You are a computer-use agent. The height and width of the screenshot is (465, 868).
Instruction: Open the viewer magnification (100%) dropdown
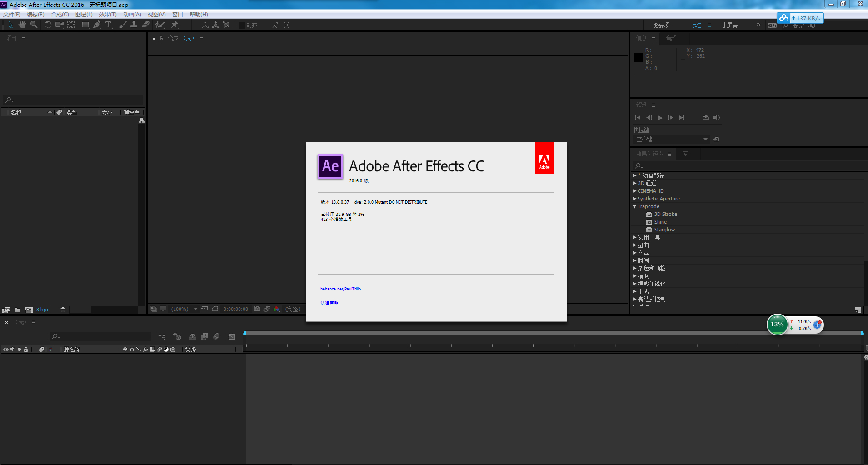[184, 309]
